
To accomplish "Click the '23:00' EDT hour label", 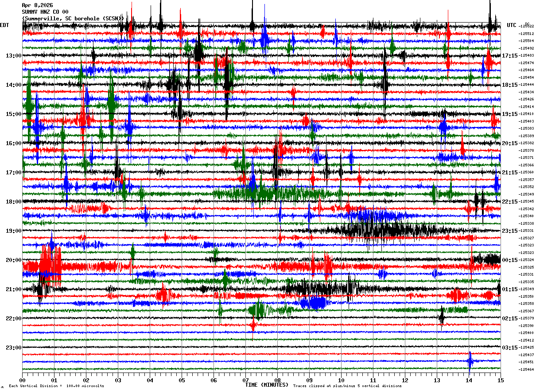I will (x=14, y=348).
